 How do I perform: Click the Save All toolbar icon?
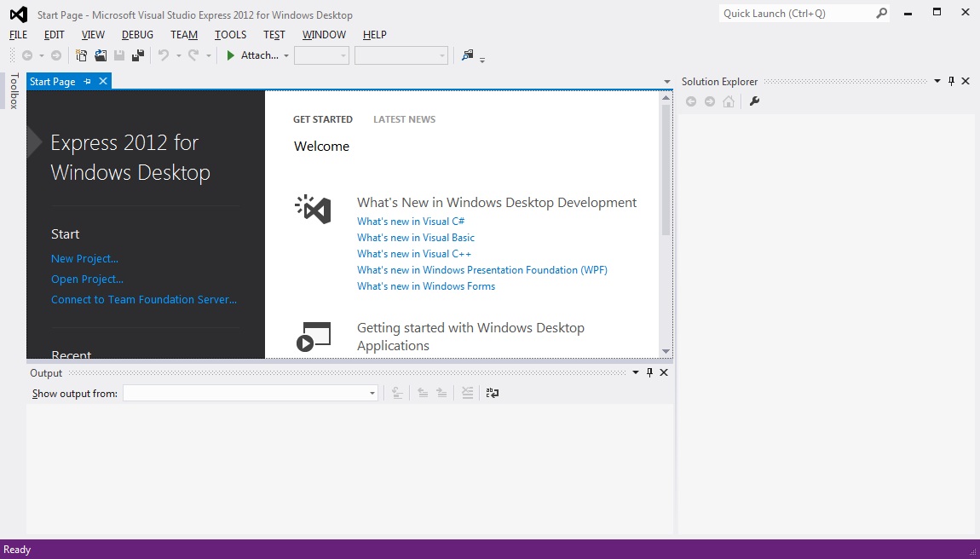138,55
